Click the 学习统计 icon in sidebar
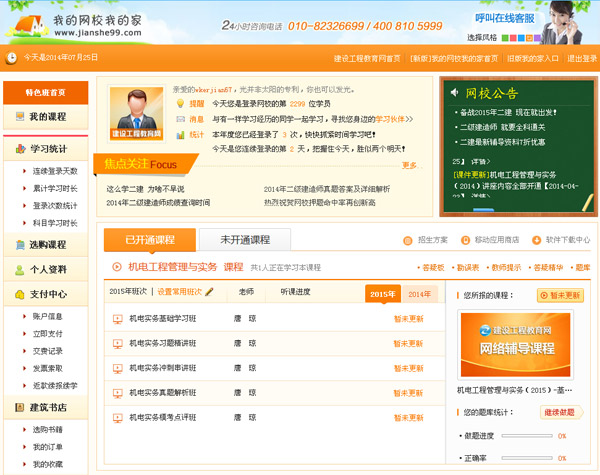 [20, 148]
